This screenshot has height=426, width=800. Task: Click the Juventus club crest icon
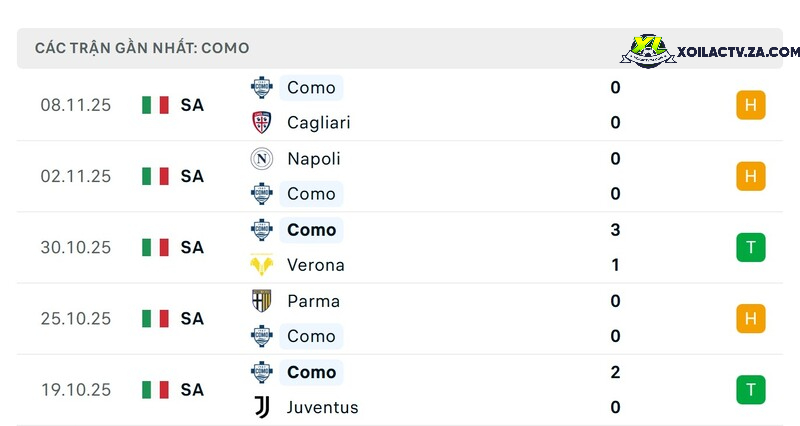pyautogui.click(x=262, y=407)
